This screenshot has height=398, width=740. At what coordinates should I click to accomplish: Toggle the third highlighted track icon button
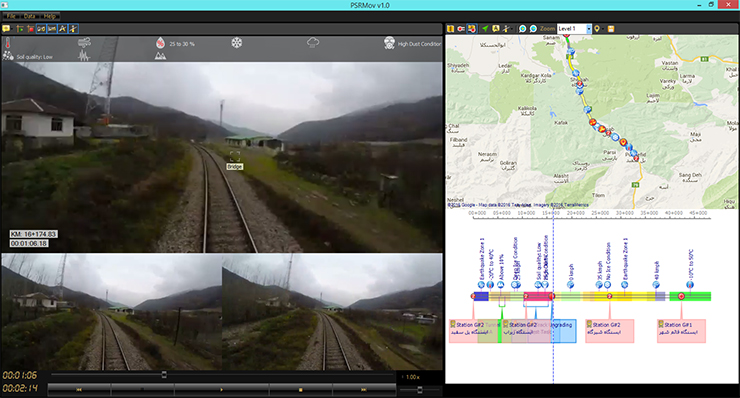pos(63,29)
